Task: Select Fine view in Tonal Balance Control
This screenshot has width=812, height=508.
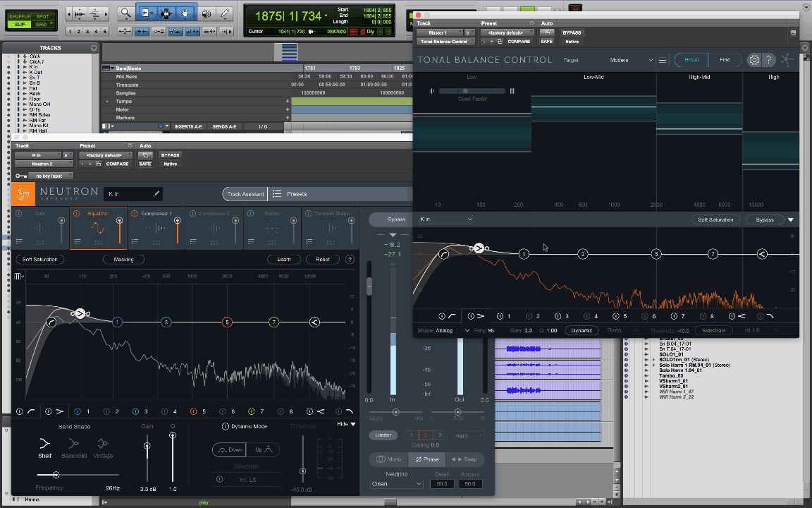Action: click(725, 60)
